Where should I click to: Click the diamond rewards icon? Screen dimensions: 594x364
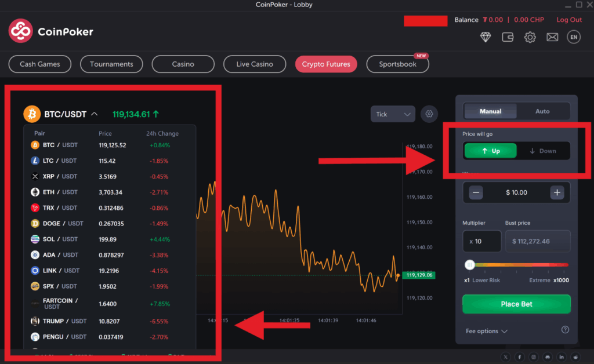tap(486, 37)
